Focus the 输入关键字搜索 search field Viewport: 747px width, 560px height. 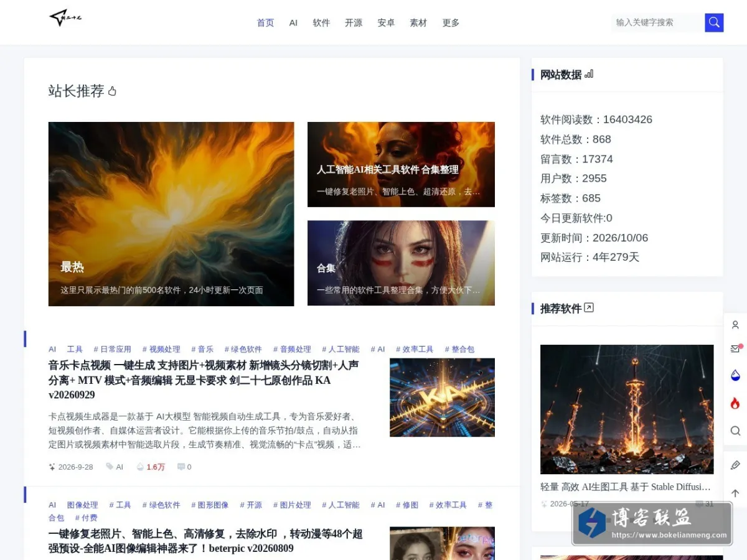[658, 22]
